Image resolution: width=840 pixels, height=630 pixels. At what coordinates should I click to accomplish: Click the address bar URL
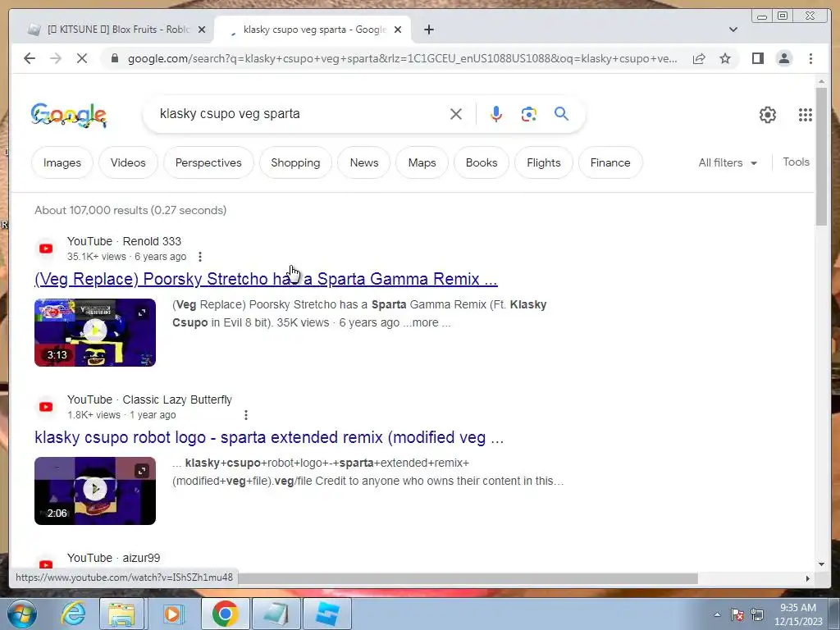pos(402,58)
